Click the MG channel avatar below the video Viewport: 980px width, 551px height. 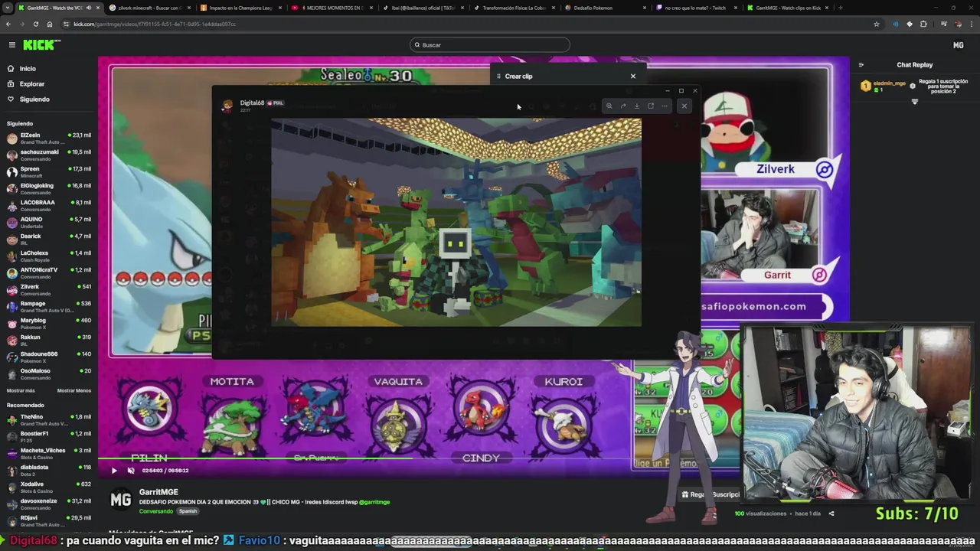121,500
